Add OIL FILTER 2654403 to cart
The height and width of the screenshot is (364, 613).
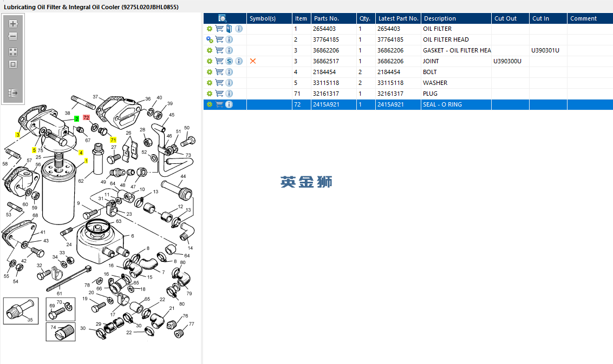pyautogui.click(x=219, y=29)
